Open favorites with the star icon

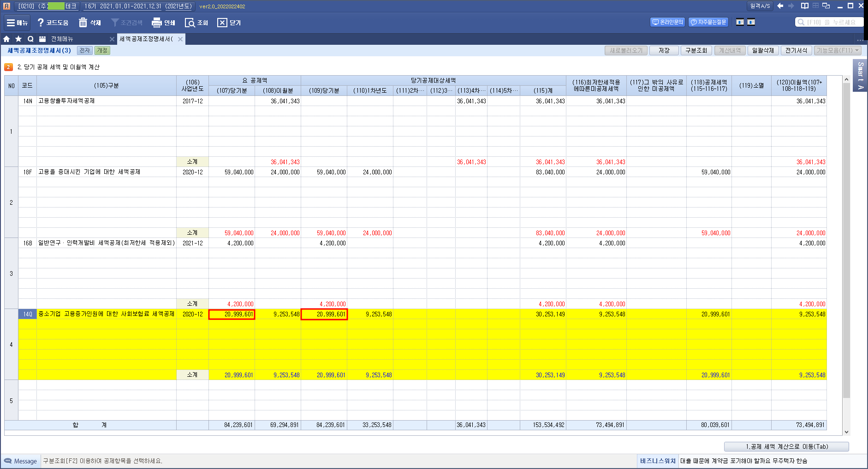coord(18,39)
